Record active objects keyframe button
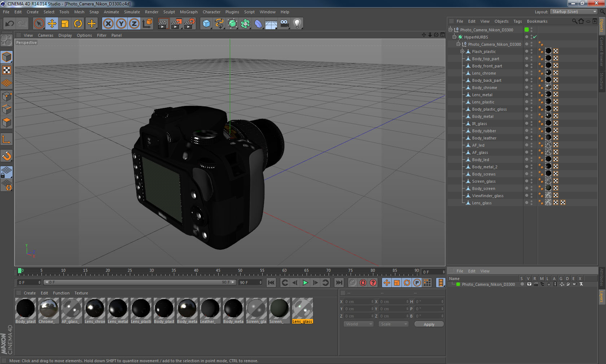Image resolution: width=606 pixels, height=364 pixels. pyautogui.click(x=353, y=283)
